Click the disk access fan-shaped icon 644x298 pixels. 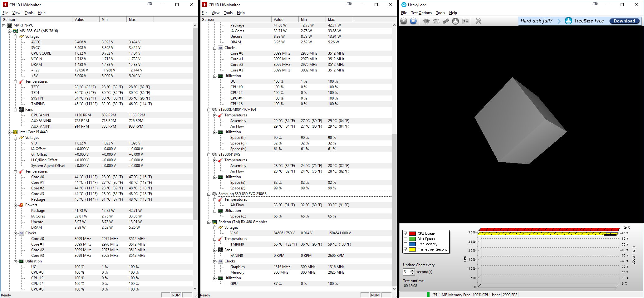pos(455,21)
